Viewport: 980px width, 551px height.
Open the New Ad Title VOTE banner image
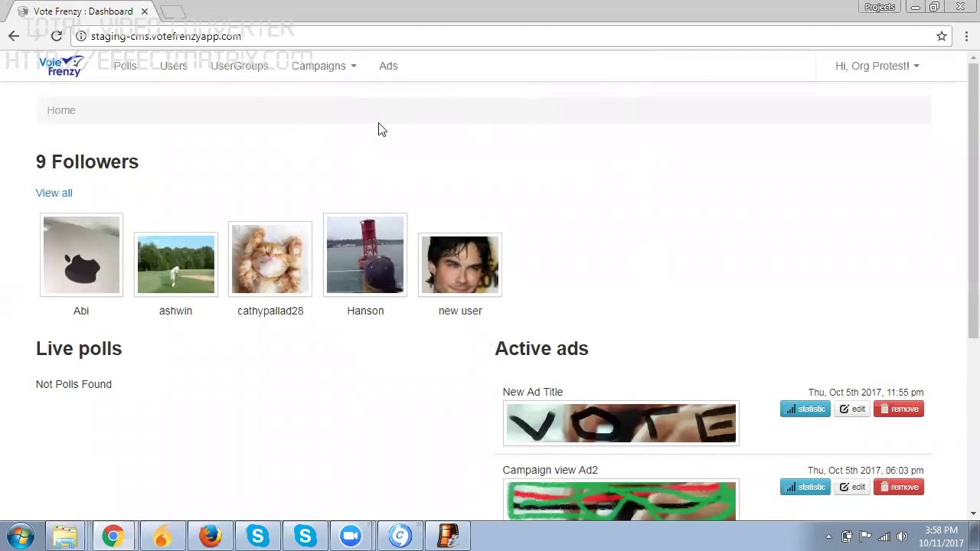(x=621, y=423)
